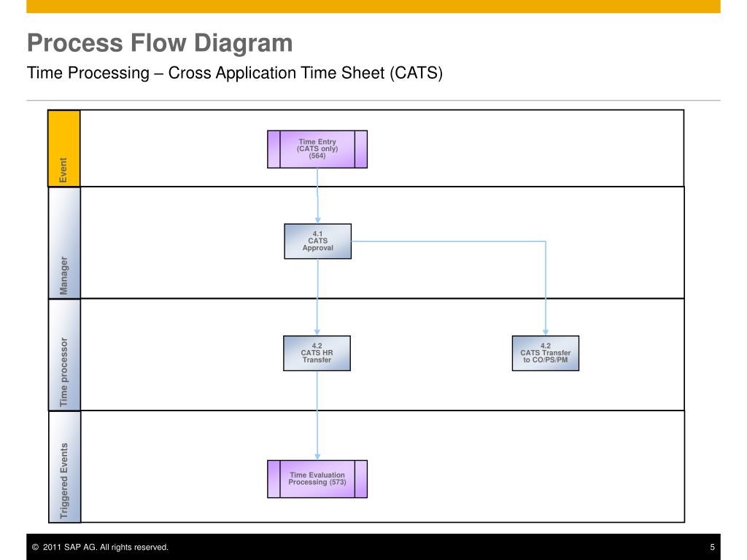
Task: Select the 4.2 CATS HR Transfer step
Action: click(x=317, y=354)
